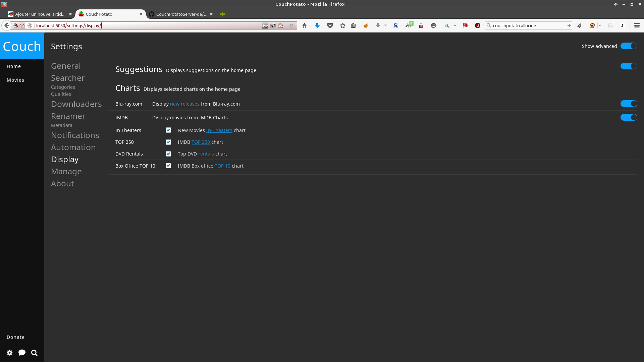644x362 pixels.
Task: Open the Blu-ray new releases link
Action: click(x=184, y=104)
